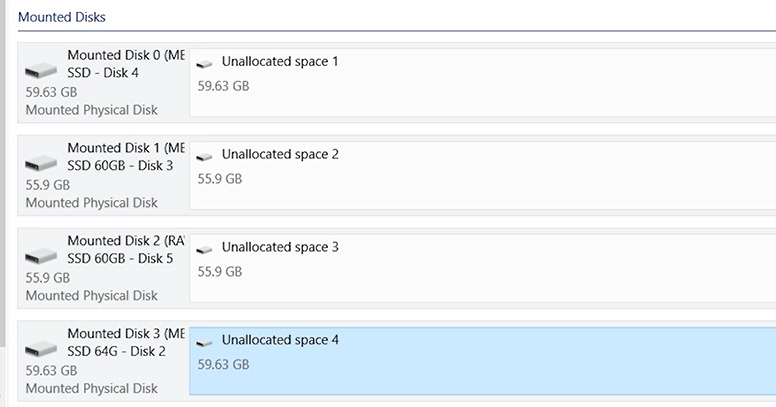The height and width of the screenshot is (407, 776).
Task: Click the 59.63 GB capacity under Mounted Disk 0
Action: 51,92
